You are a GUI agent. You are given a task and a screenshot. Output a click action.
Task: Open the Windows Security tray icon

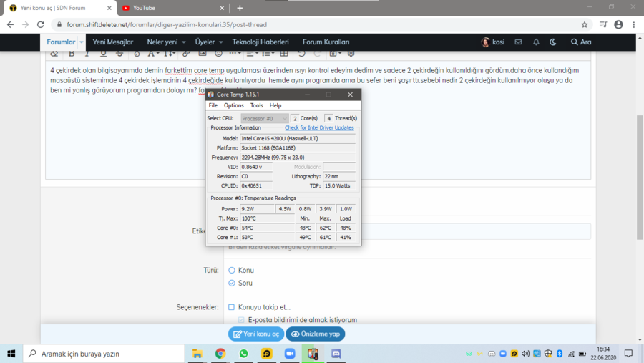point(548,354)
